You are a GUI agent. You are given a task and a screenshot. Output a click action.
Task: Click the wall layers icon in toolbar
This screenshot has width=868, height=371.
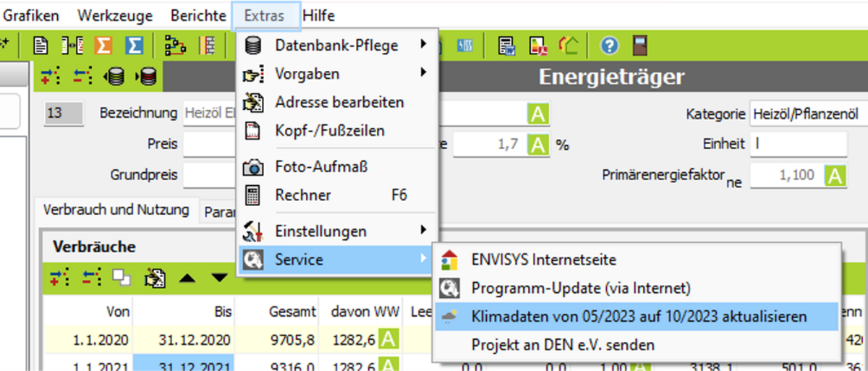click(208, 46)
